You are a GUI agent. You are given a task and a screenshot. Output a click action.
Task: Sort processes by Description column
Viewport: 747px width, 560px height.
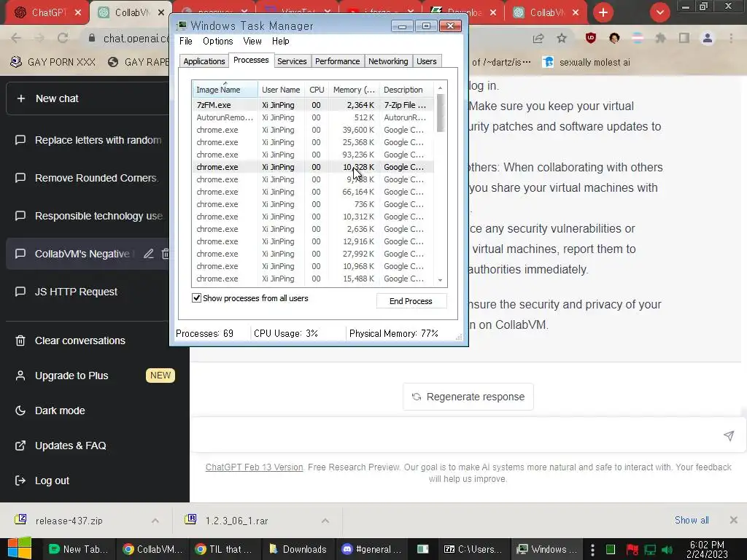point(406,90)
